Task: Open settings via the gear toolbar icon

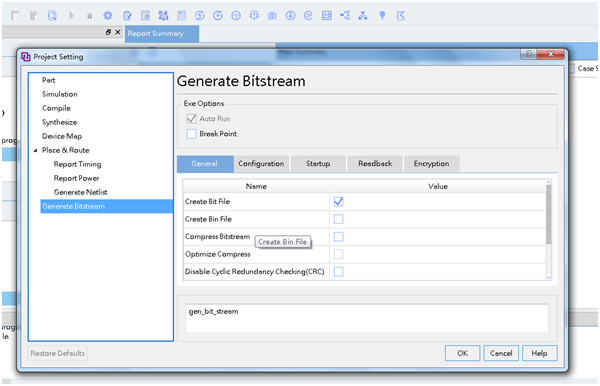Action: pos(108,16)
